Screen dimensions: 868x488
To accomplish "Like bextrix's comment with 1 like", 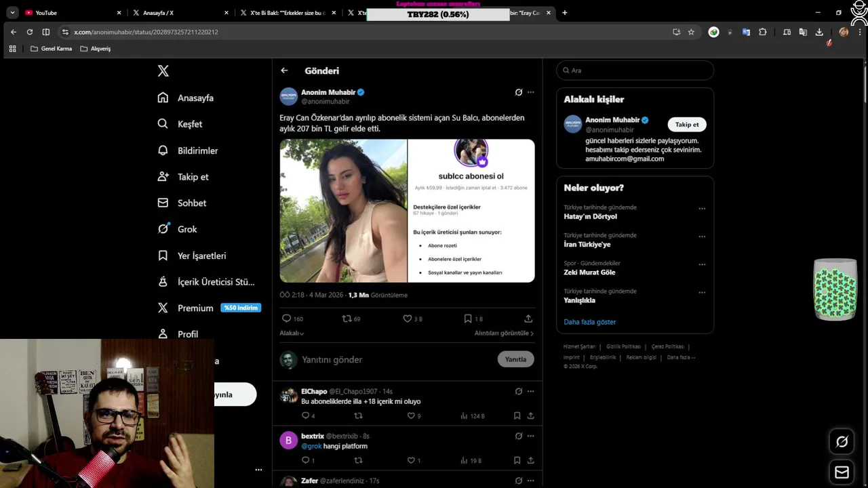I will click(x=414, y=460).
